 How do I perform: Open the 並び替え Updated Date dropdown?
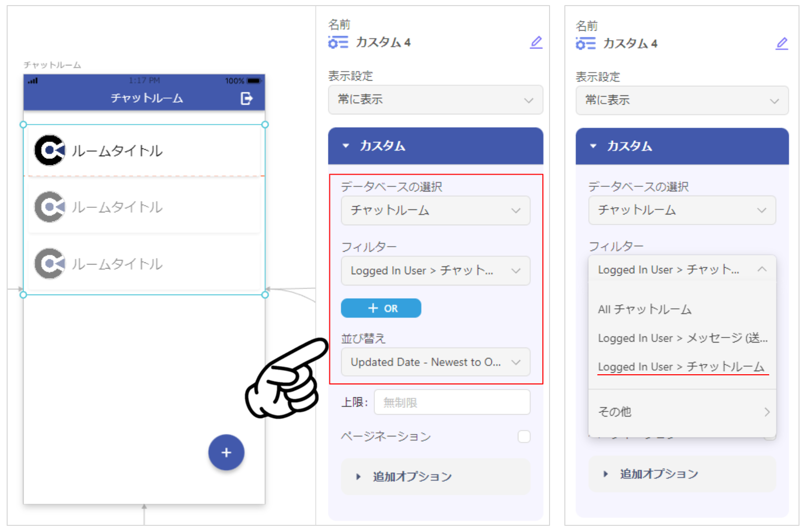click(435, 362)
